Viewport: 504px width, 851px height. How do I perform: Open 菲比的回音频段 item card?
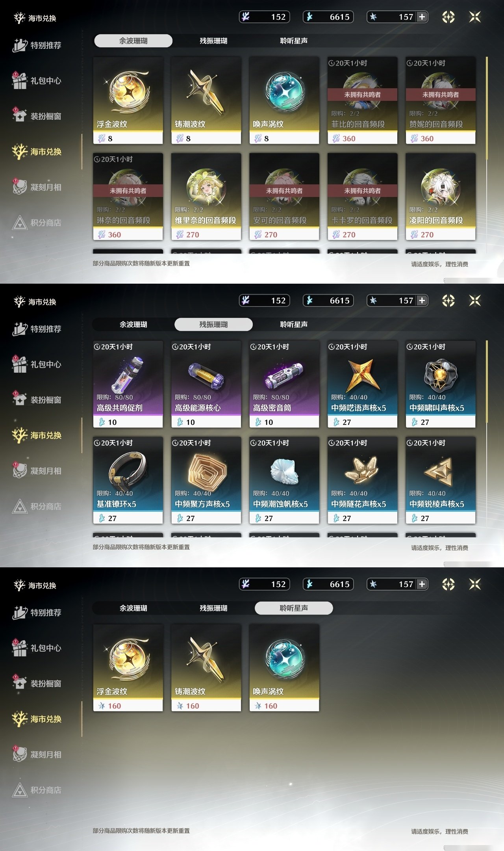[362, 100]
